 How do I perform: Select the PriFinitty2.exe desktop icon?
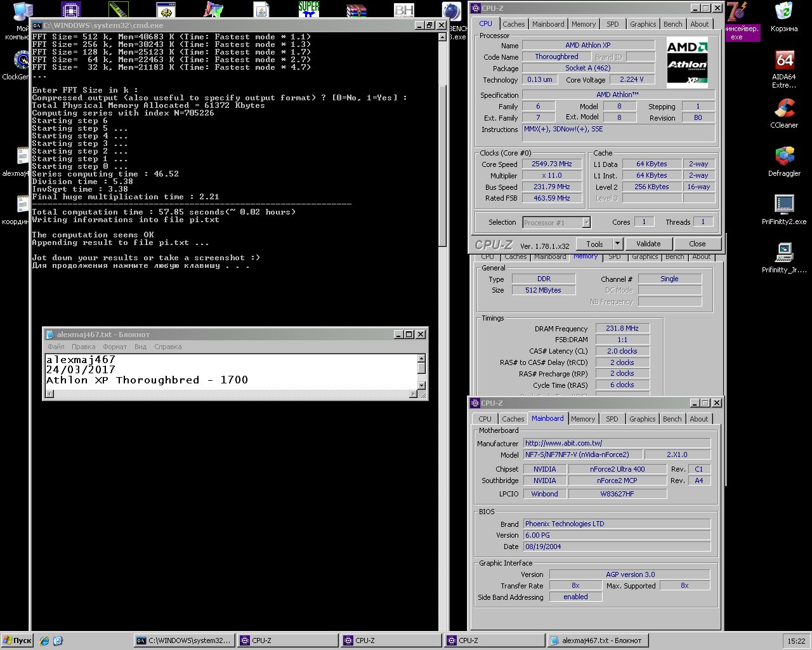point(784,209)
